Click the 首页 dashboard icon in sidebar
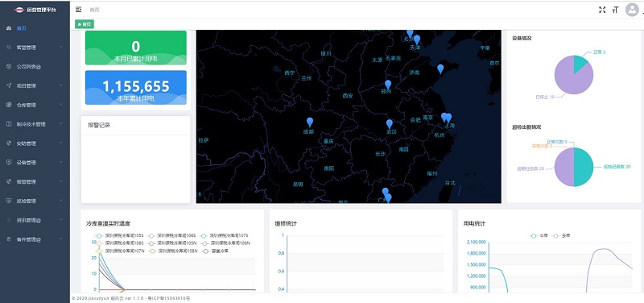Screen dimensions: 644x303 (9, 28)
